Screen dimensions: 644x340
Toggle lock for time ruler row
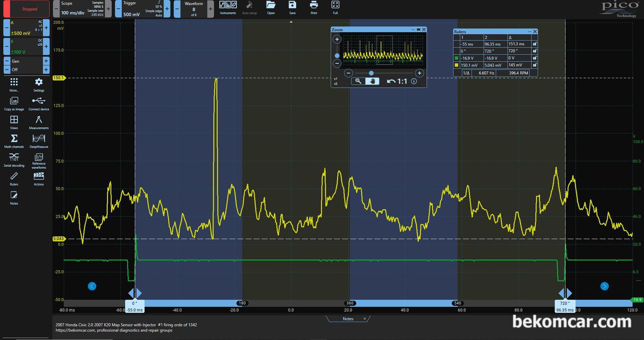(535, 44)
